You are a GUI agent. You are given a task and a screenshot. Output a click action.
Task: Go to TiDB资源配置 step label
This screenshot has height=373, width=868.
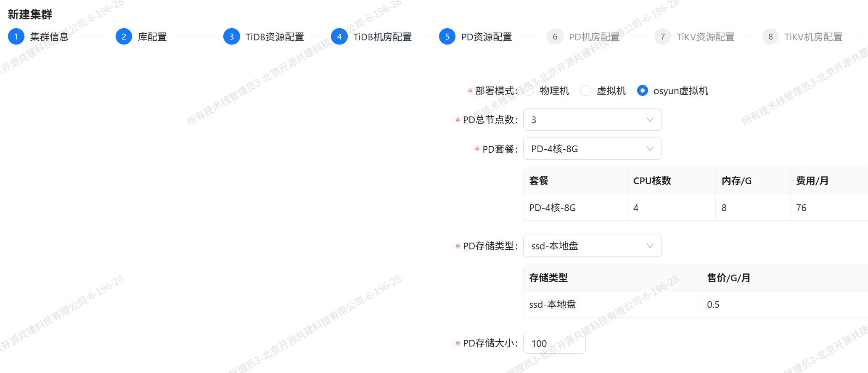click(x=275, y=37)
